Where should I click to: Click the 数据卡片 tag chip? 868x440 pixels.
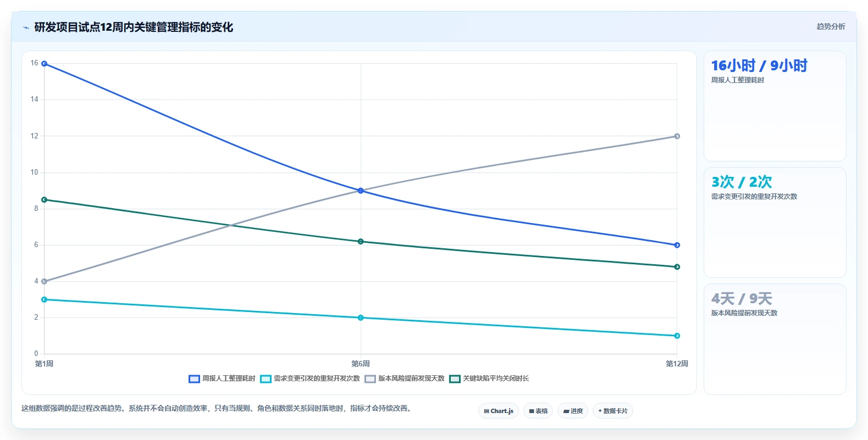tap(613, 411)
